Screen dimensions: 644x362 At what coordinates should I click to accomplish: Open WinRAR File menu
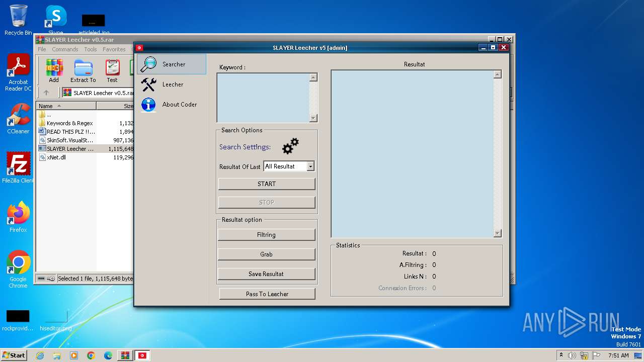[x=42, y=49]
